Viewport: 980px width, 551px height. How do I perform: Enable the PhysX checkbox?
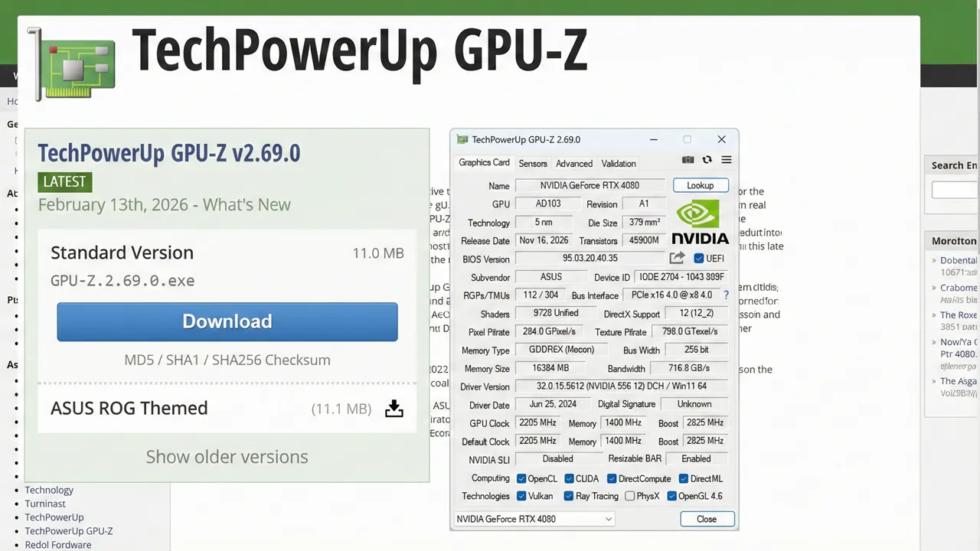629,496
